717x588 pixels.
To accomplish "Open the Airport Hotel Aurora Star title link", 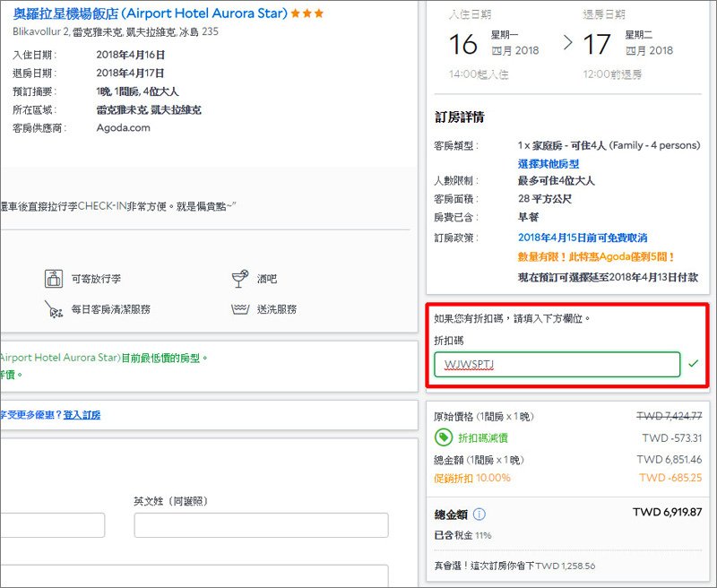I will (150, 13).
